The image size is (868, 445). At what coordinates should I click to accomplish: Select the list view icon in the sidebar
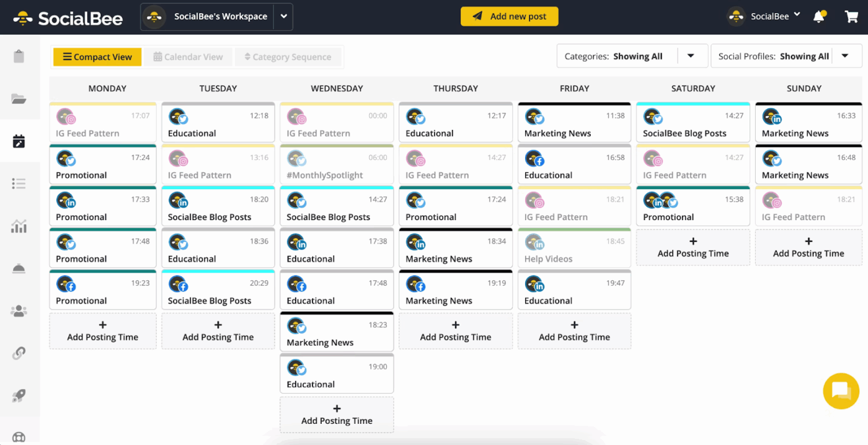tap(19, 183)
